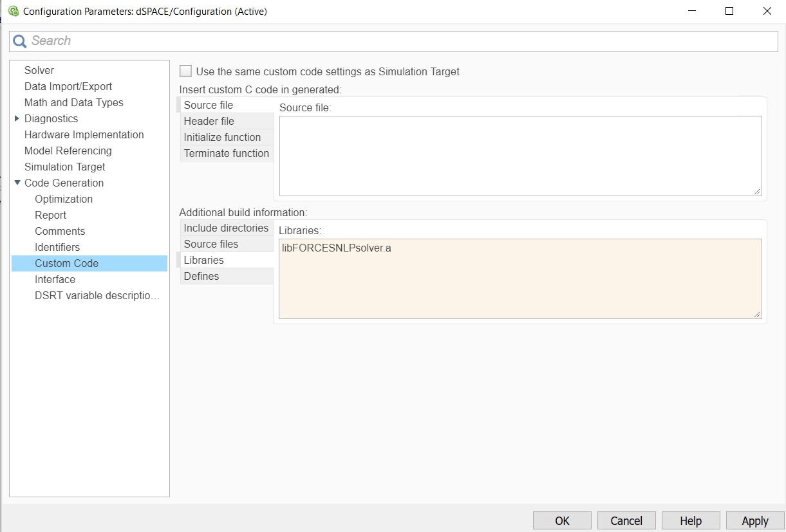The image size is (786, 532).
Task: Open the Include directories tab
Action: tap(225, 228)
